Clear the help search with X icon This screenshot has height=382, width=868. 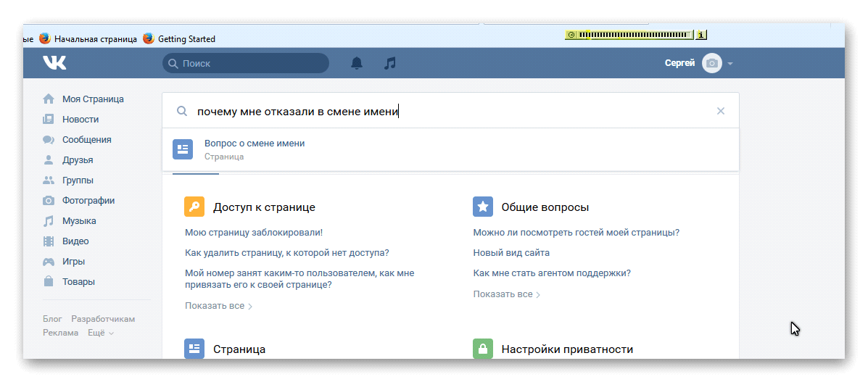pyautogui.click(x=720, y=111)
